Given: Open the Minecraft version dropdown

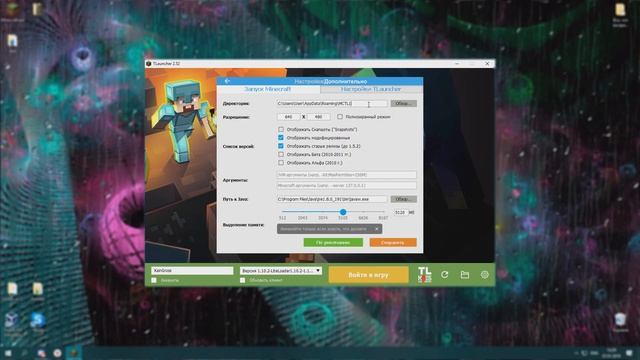Looking at the screenshot, I should (281, 271).
